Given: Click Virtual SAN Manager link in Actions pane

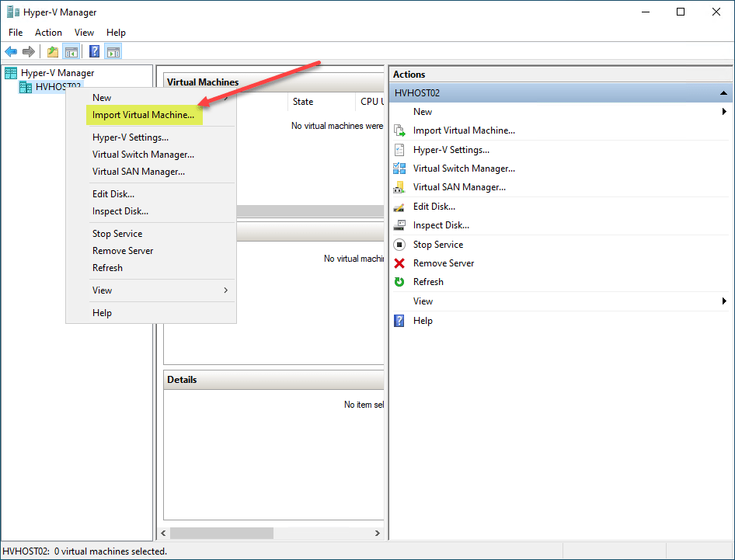Looking at the screenshot, I should 459,187.
